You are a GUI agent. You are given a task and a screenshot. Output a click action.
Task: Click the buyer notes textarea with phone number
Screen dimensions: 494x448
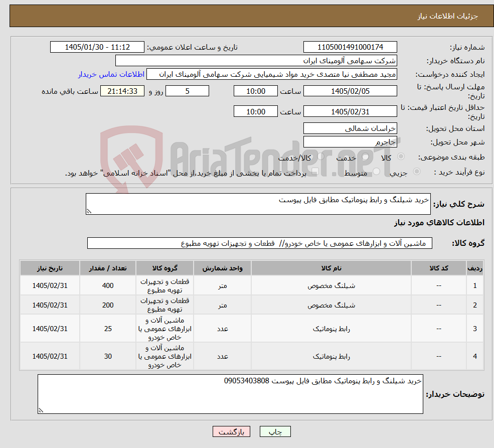coord(230,394)
